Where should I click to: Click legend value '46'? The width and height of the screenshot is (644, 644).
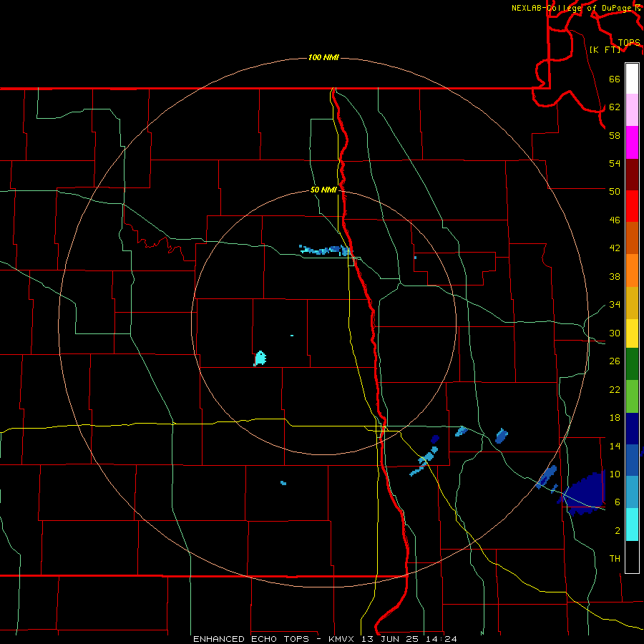coord(615,220)
